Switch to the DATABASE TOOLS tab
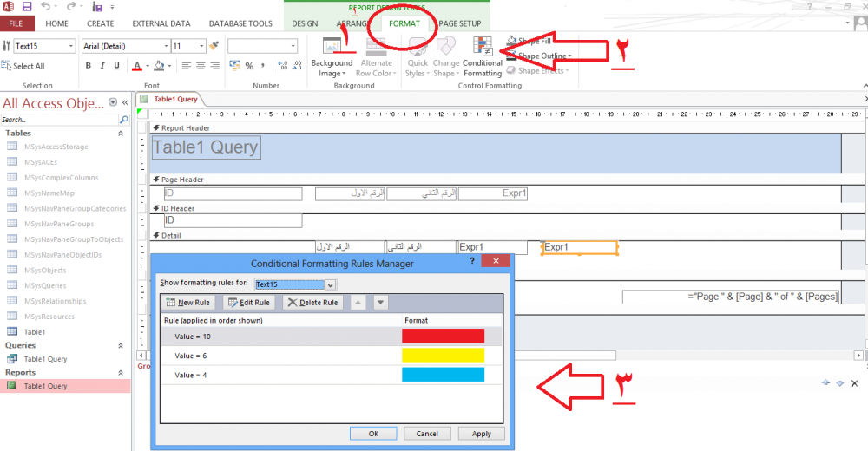Viewport: 868px width, 451px height. tap(240, 23)
